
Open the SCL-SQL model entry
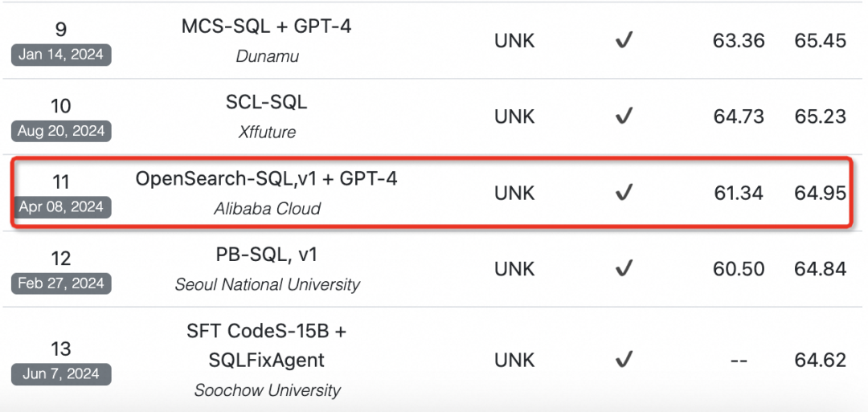(x=266, y=102)
